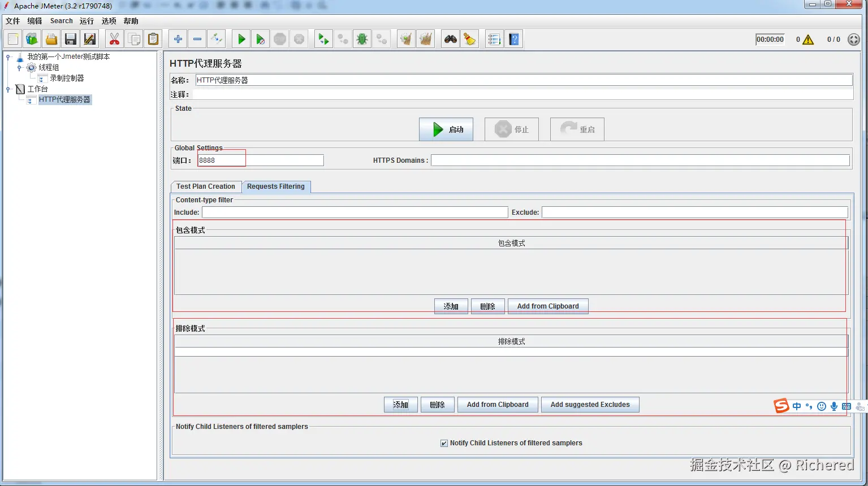Screen dimensions: 868x486
Task: Select the HTTP代理服务器 tree item
Action: point(64,99)
